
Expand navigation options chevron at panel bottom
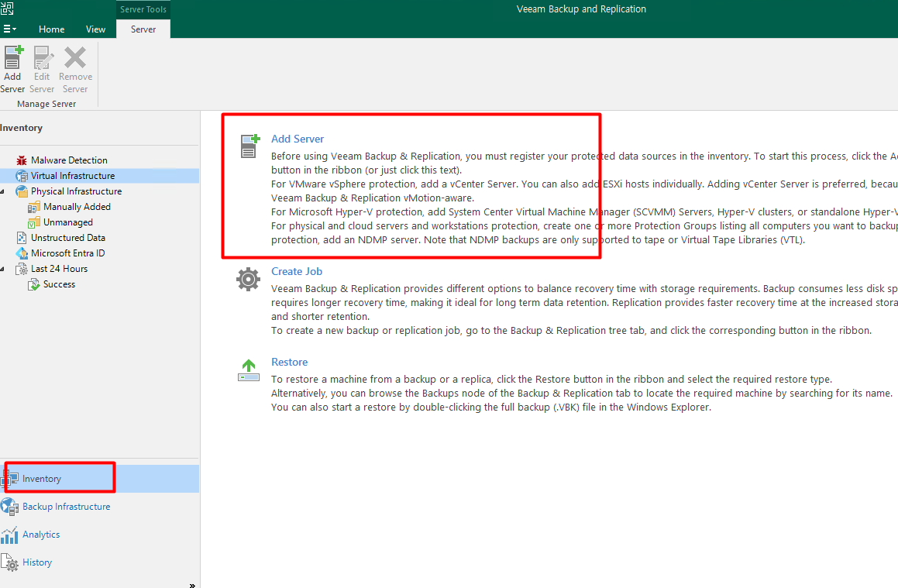192,585
